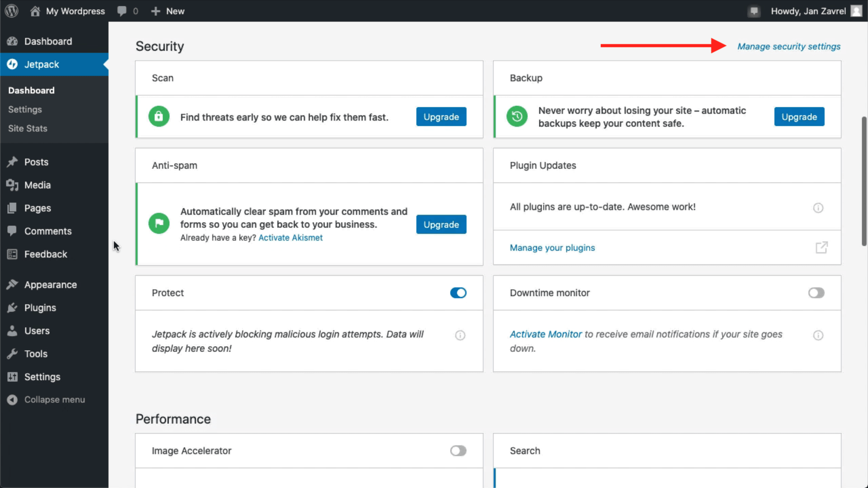
Task: Click the user avatar in the top right
Action: (x=856, y=11)
